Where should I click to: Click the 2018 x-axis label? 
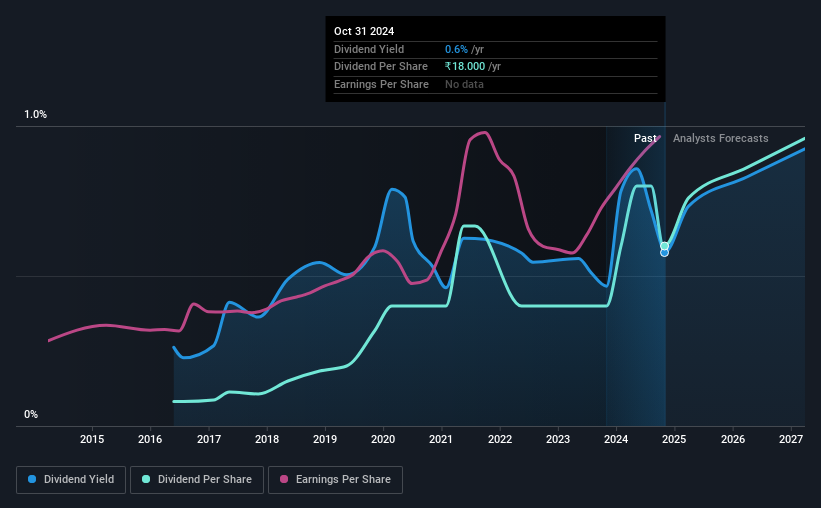click(267, 439)
